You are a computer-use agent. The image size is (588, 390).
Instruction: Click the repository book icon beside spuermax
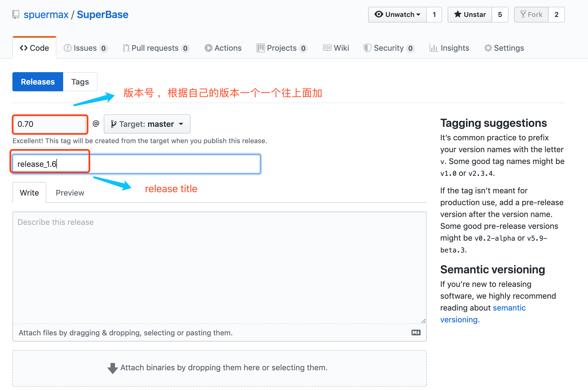(x=16, y=14)
